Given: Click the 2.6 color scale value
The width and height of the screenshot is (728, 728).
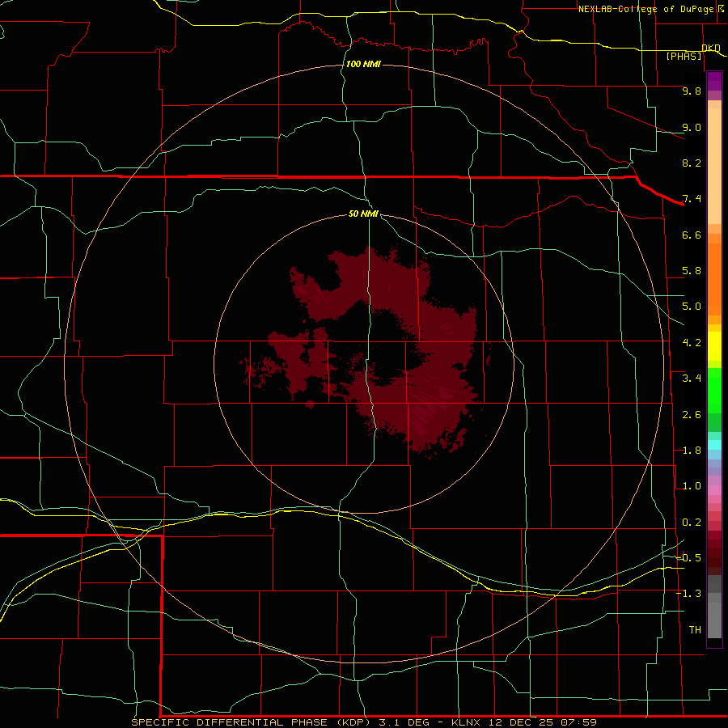Looking at the screenshot, I should pos(692,415).
